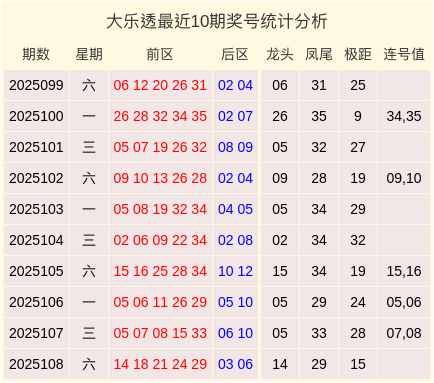434x383 pixels.
Task: Click the 后区 column header
Action: 235,54
